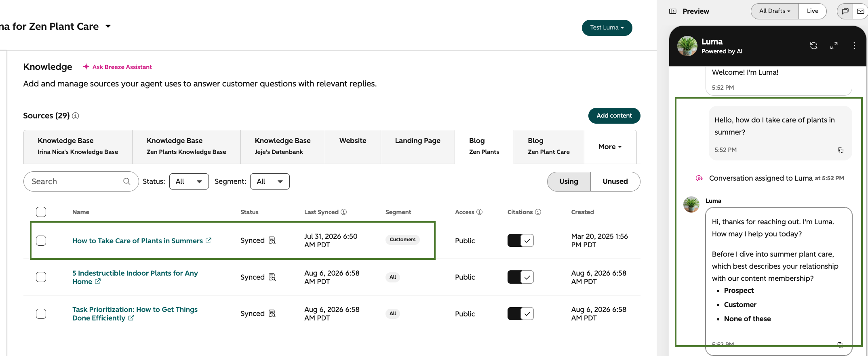Click the Last Synced info icon

click(344, 212)
